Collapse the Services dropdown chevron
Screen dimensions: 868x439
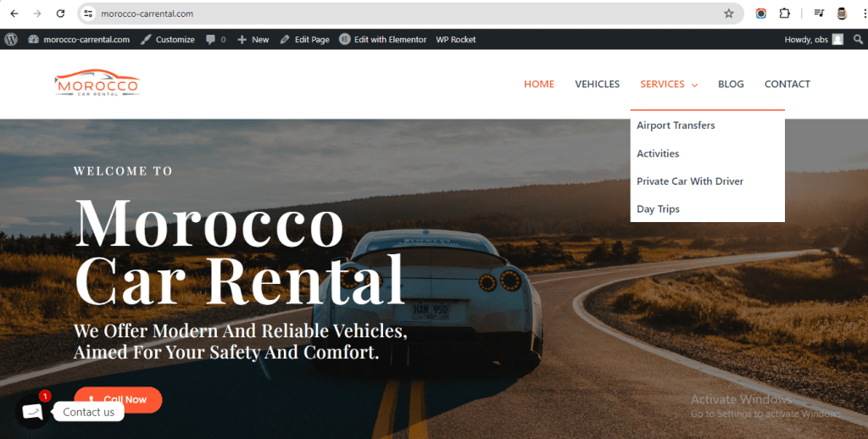click(694, 85)
